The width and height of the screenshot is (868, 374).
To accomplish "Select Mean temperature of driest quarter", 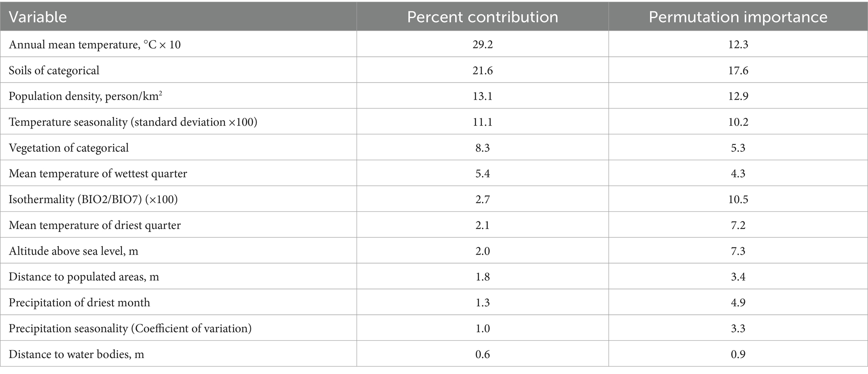I will point(95,225).
